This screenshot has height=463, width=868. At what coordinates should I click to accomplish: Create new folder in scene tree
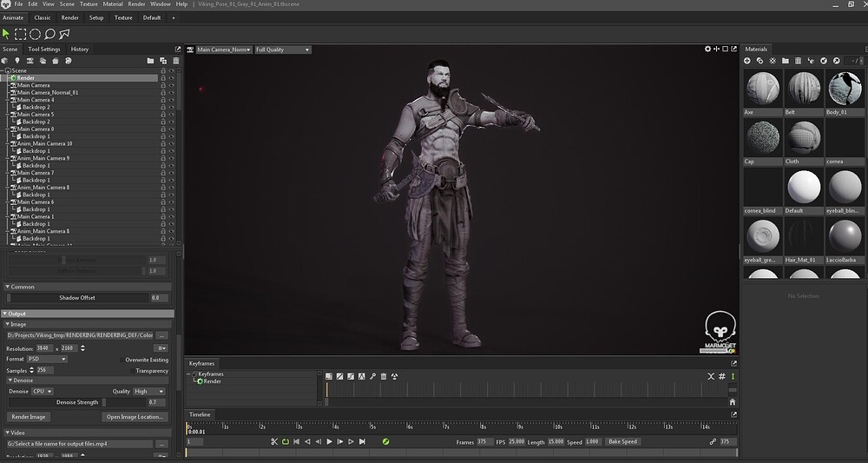150,61
